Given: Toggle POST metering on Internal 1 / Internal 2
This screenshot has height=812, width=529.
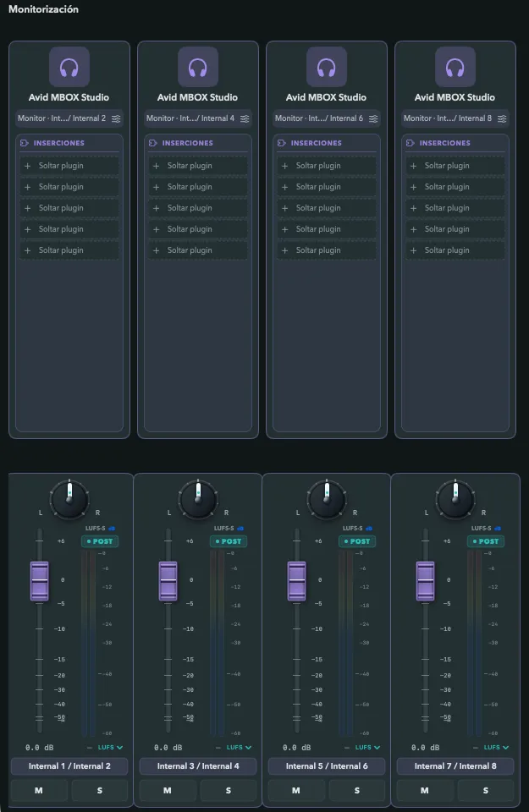Looking at the screenshot, I should [100, 541].
